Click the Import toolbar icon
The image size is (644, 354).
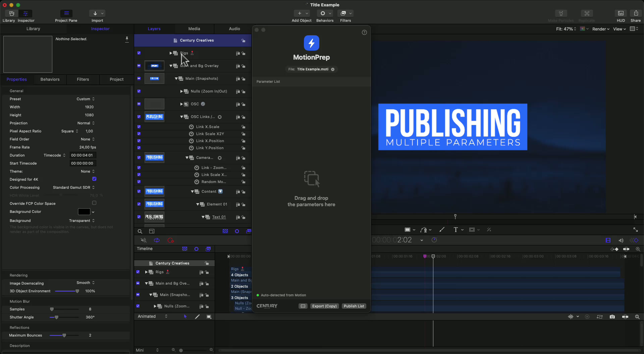tap(95, 13)
